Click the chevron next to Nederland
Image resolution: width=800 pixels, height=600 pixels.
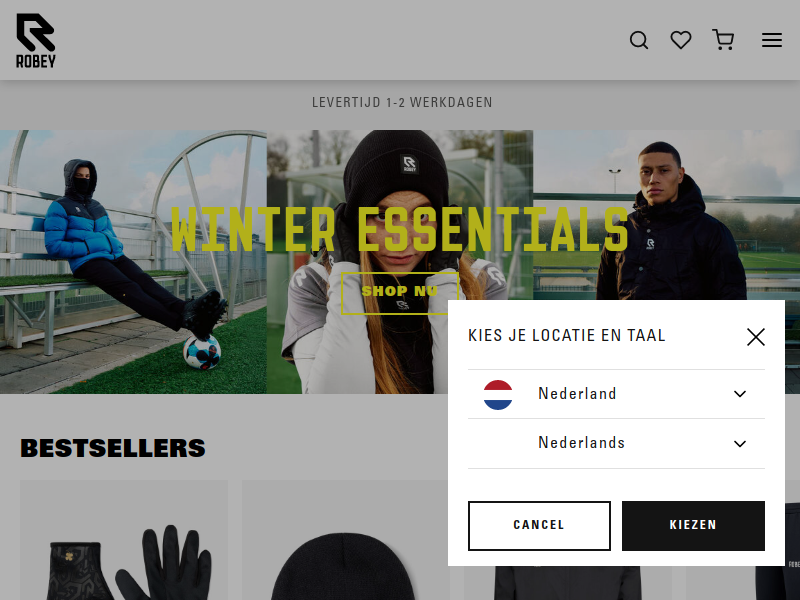point(740,394)
